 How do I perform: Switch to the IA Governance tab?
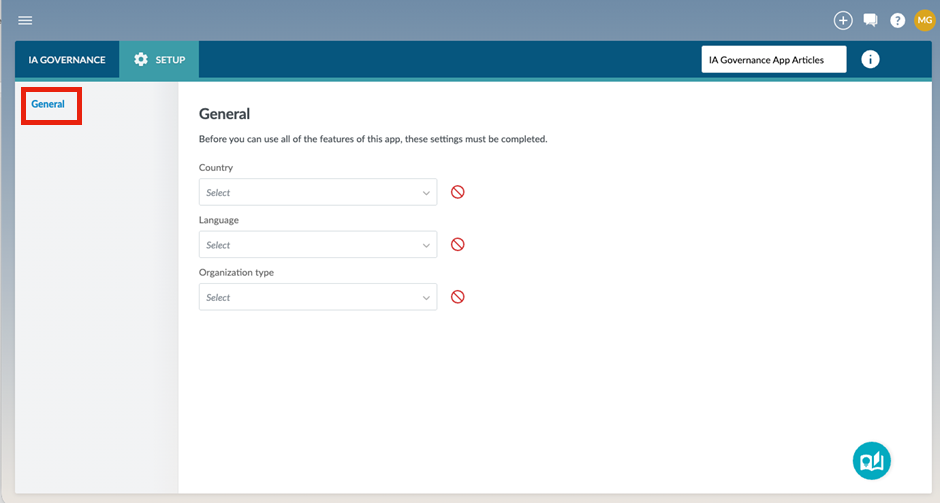67,60
